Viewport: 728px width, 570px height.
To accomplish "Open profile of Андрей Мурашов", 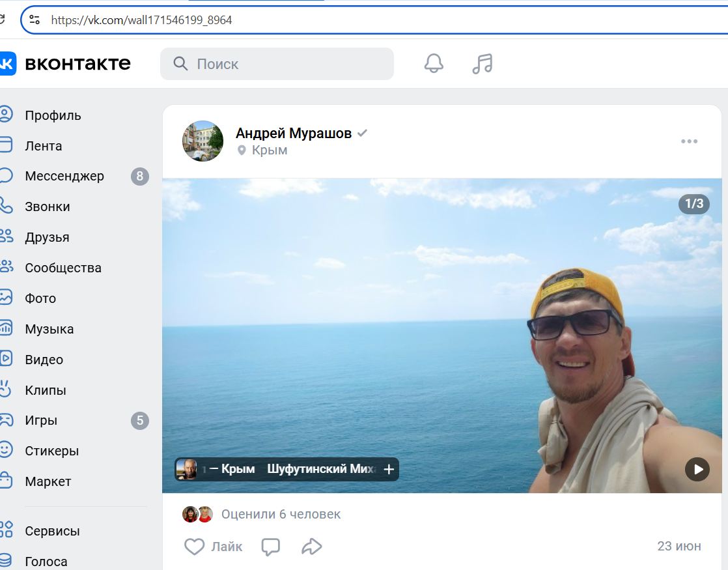I will [293, 132].
